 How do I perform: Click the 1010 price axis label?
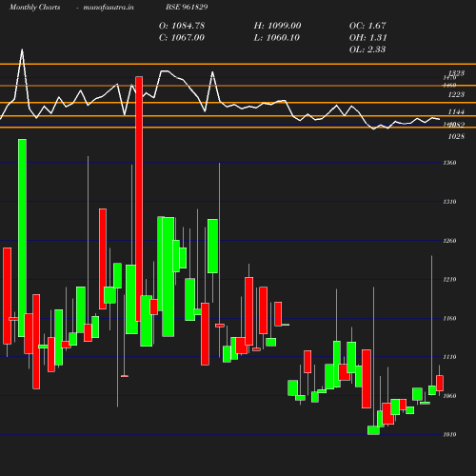[x=449, y=435]
